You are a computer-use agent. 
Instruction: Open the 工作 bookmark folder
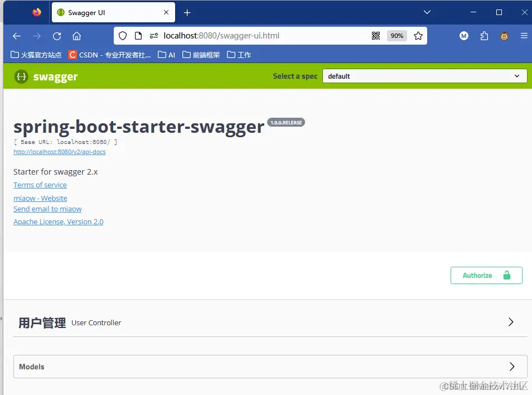click(x=239, y=55)
